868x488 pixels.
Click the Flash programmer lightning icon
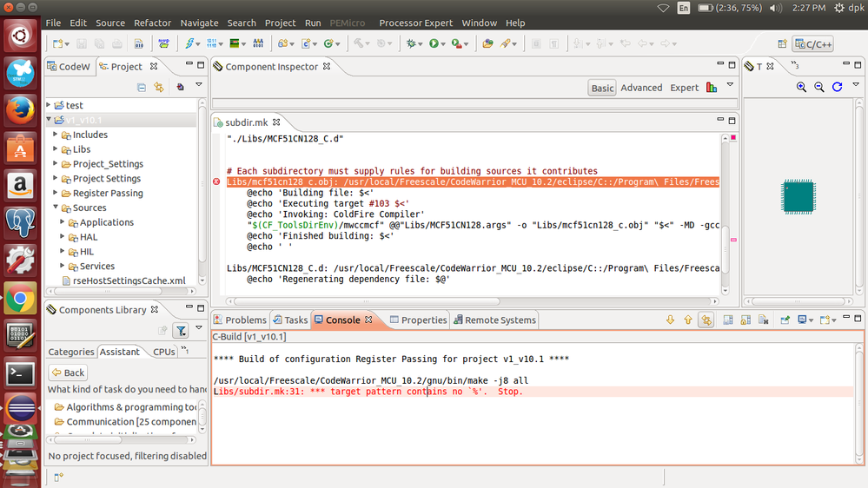(x=189, y=43)
